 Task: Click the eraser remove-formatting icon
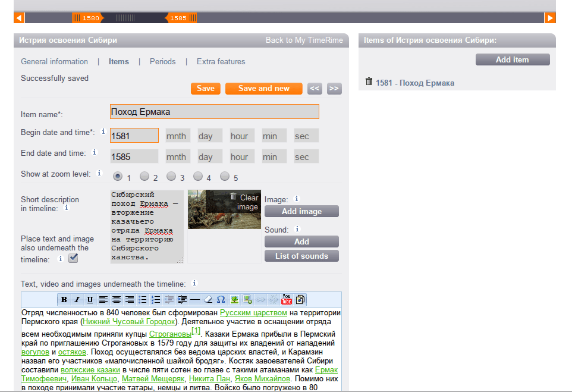click(x=208, y=299)
